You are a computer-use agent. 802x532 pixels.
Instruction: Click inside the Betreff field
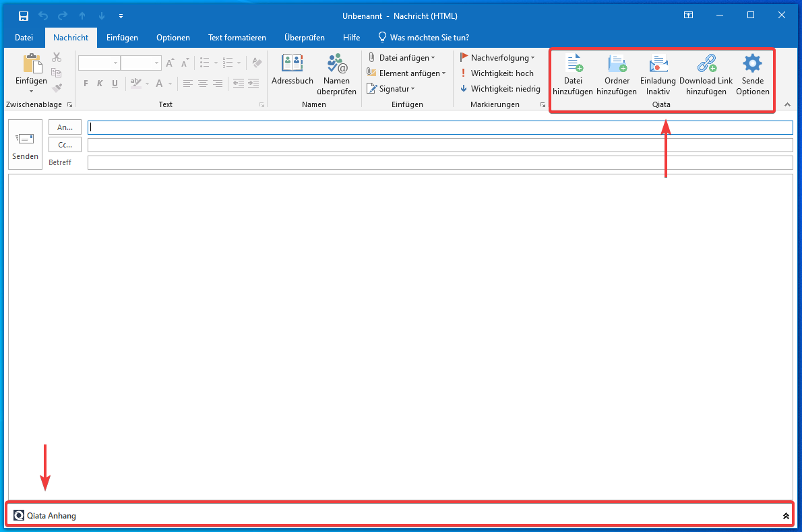tap(270, 162)
